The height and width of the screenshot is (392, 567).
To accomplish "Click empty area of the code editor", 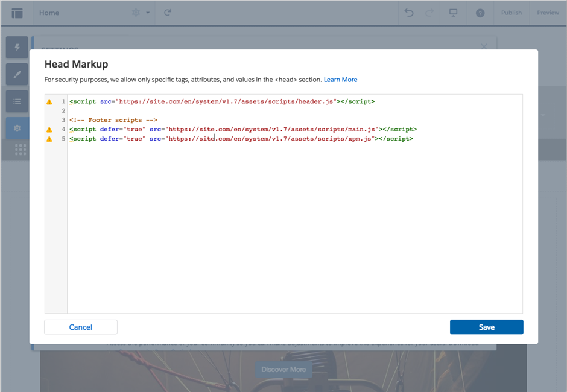I will coord(295,228).
